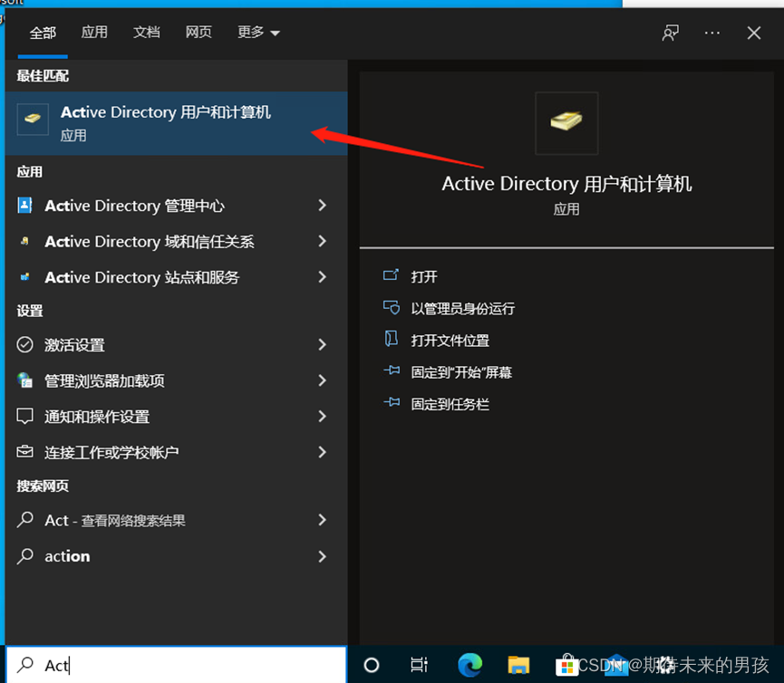Choose 固定到"开始"屏幕
This screenshot has height=683, width=784.
pyautogui.click(x=461, y=372)
